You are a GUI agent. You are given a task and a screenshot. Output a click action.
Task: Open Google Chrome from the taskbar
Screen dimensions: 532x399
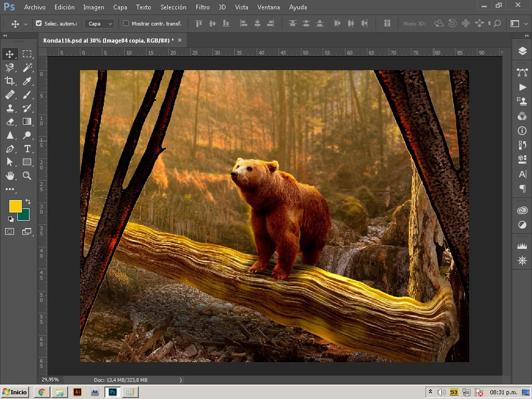click(x=42, y=392)
